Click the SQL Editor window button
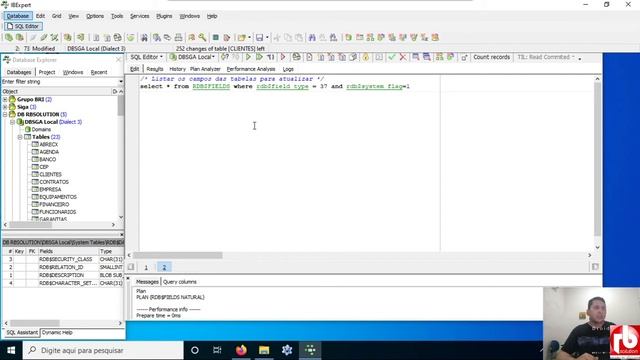640x360 pixels. [x=23, y=26]
